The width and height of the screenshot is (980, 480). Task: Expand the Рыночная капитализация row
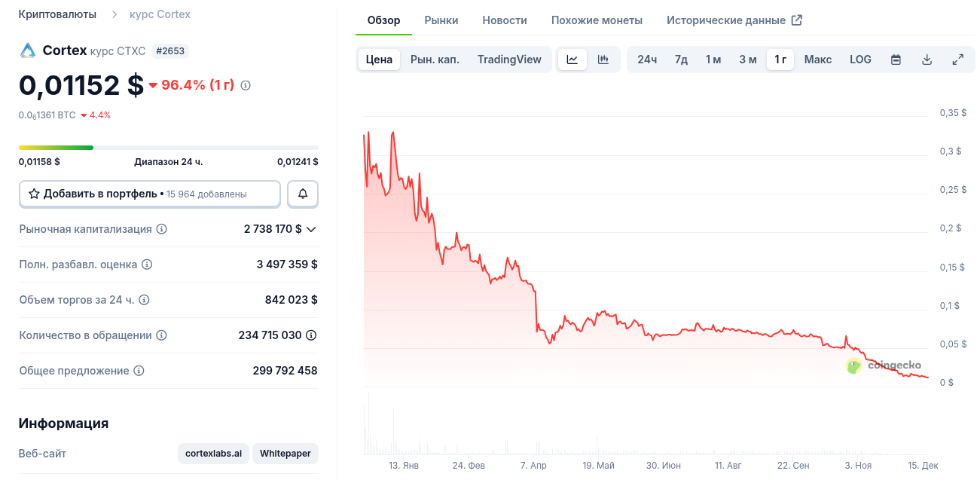(x=312, y=229)
